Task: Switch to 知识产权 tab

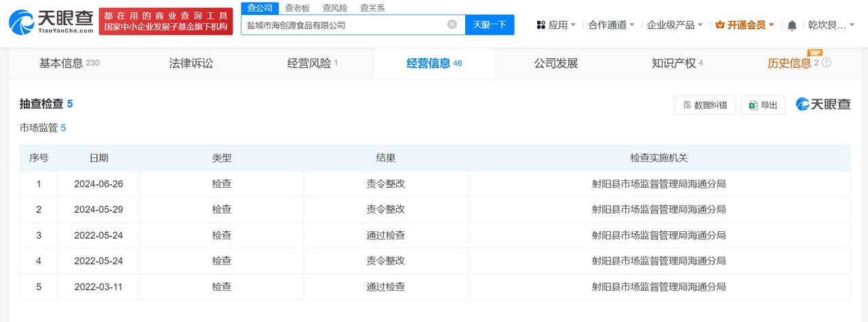Action: (677, 64)
